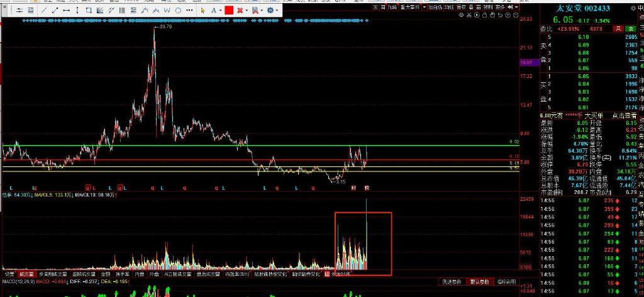Click the 点击查看 link
The width and height of the screenshot is (644, 297).
[625, 116]
